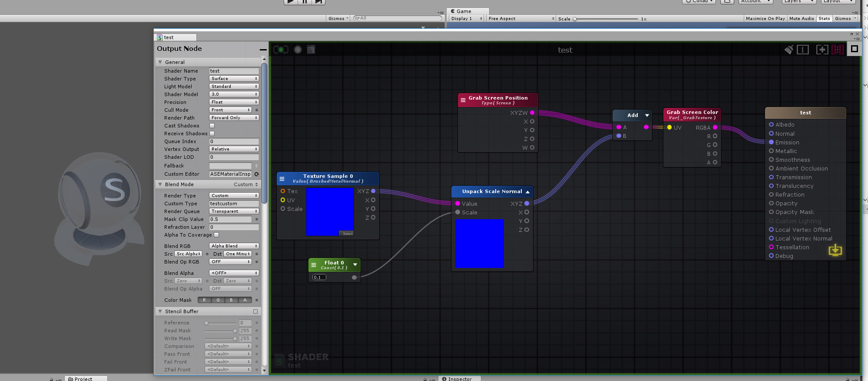Open the Render Queue Transparent dropdown

(x=234, y=211)
